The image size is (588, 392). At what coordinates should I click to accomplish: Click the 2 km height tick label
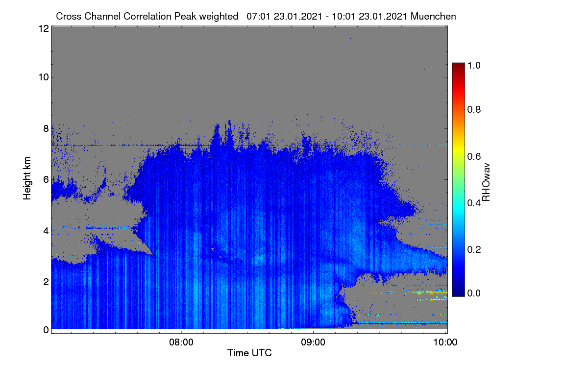pos(45,281)
